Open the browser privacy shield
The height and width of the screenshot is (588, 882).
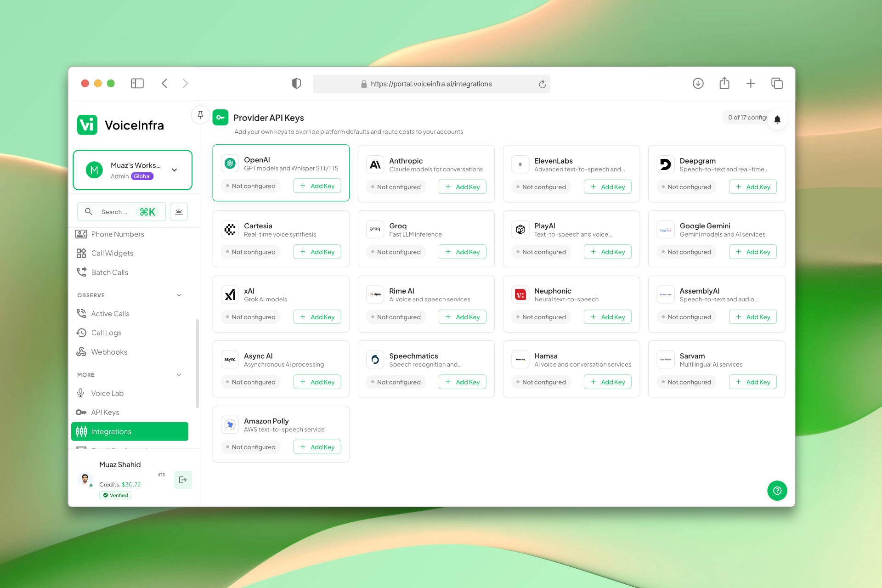point(296,83)
